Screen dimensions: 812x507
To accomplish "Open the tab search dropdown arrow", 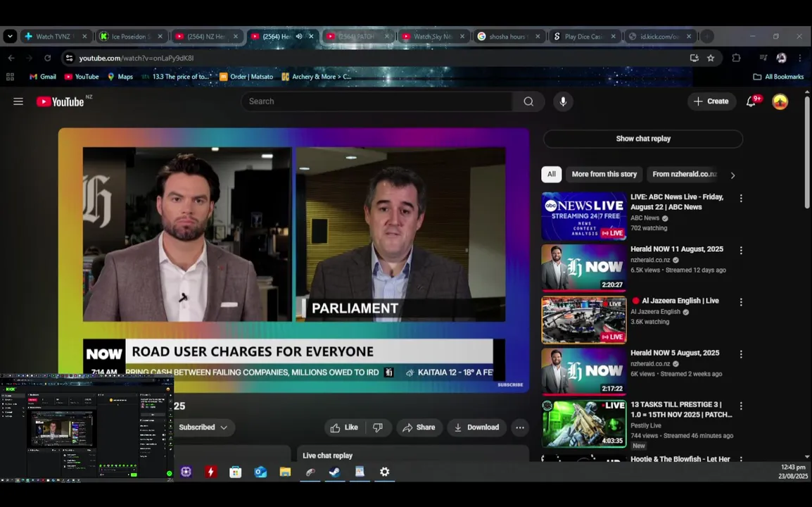I will pos(10,37).
